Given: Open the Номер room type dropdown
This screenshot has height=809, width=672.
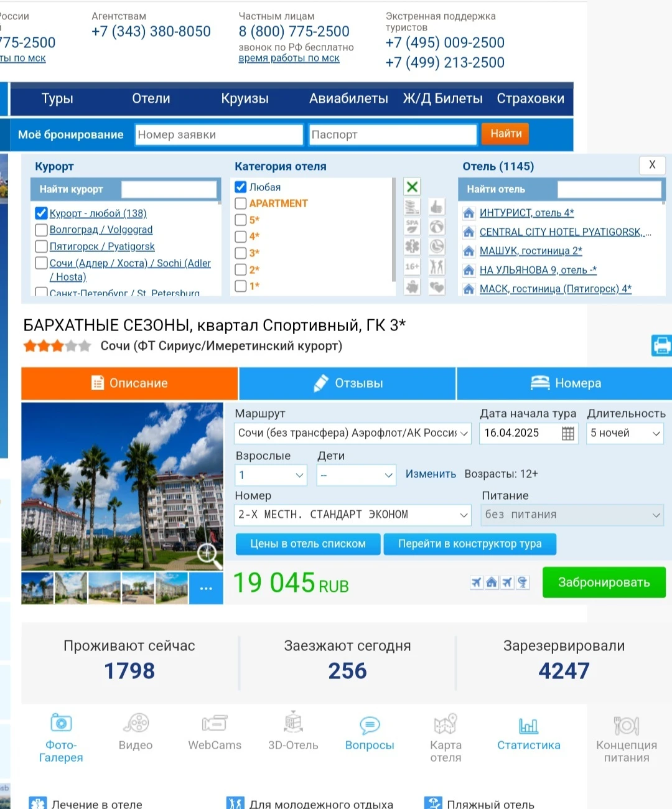Looking at the screenshot, I should click(x=352, y=515).
